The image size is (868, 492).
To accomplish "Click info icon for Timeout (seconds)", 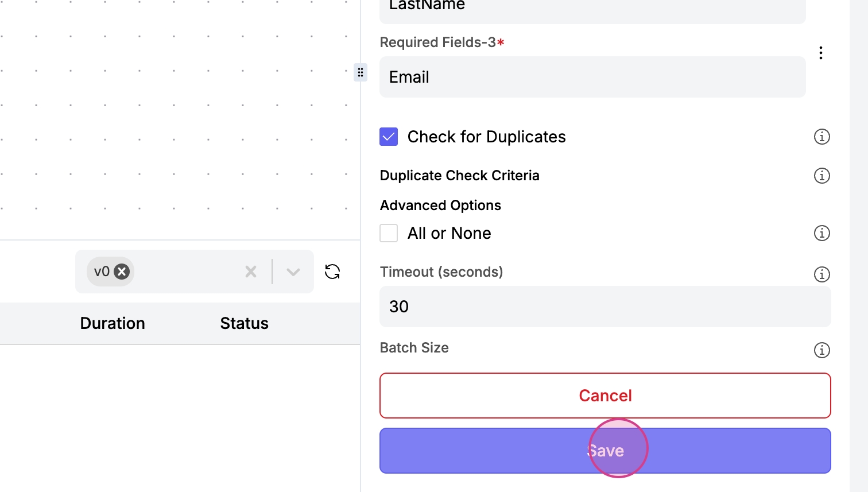I will point(821,274).
